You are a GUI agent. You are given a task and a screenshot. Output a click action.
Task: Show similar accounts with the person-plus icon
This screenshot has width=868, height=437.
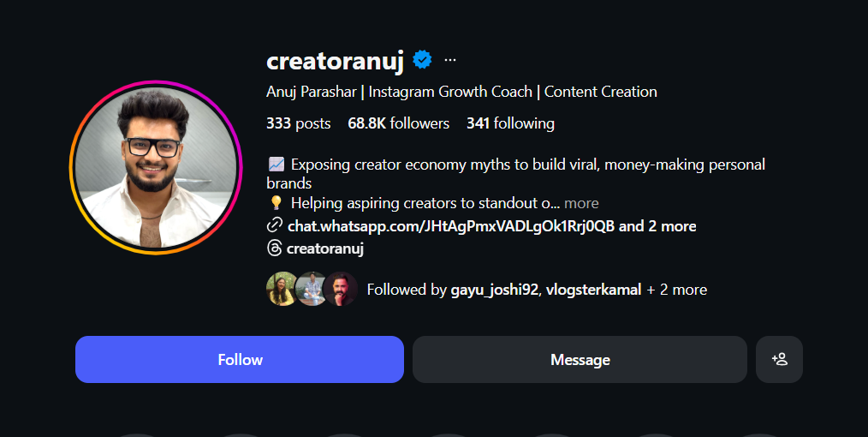(779, 359)
